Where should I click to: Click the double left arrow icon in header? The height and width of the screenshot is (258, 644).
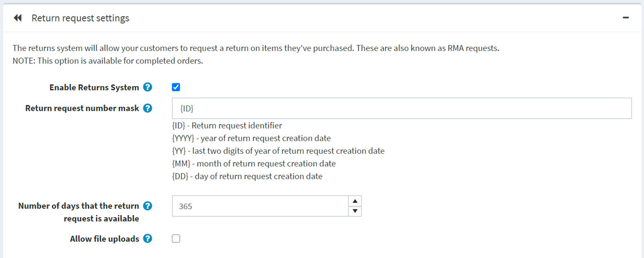coord(18,18)
